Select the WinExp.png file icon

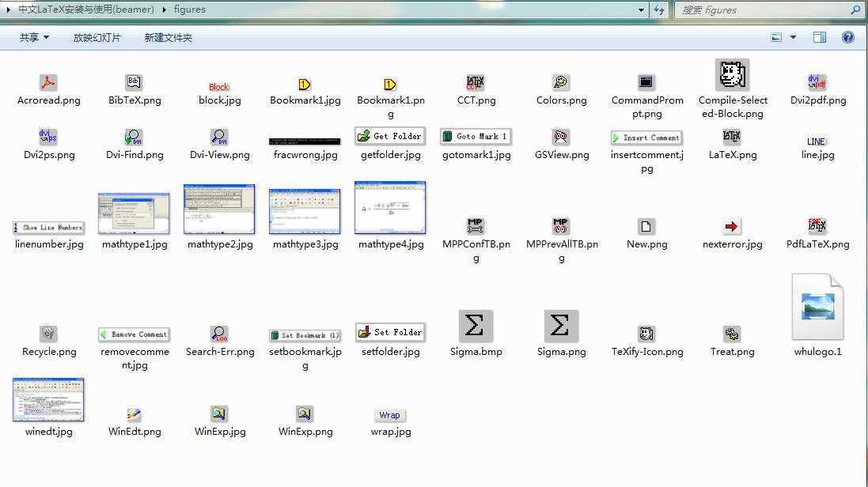point(305,414)
